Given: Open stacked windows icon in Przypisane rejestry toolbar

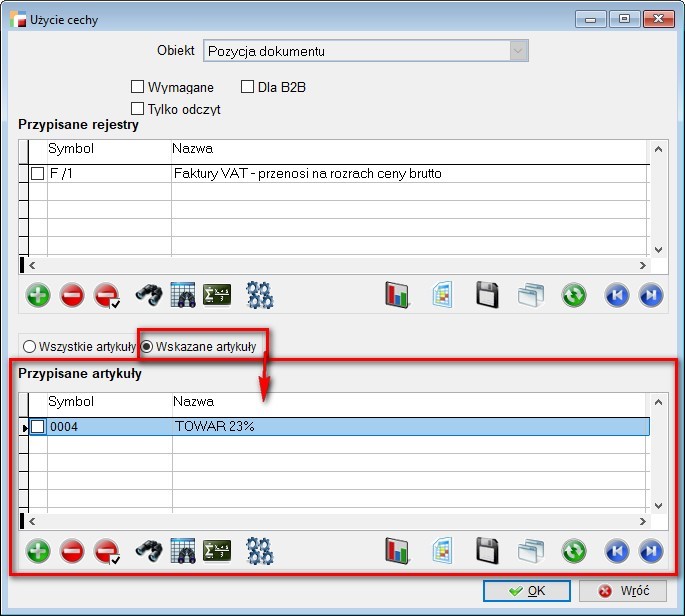Looking at the screenshot, I should 531,295.
